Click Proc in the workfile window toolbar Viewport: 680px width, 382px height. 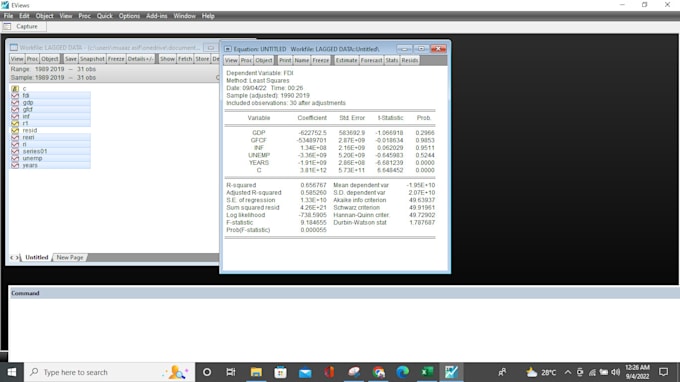32,59
